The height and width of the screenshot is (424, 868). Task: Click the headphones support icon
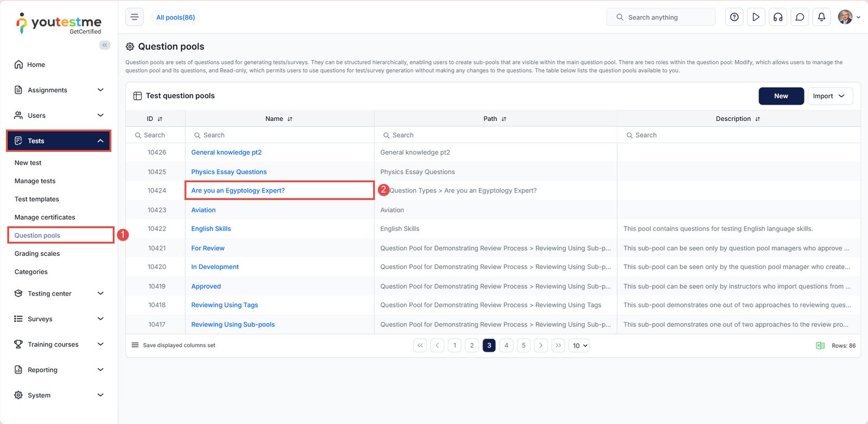(x=778, y=17)
